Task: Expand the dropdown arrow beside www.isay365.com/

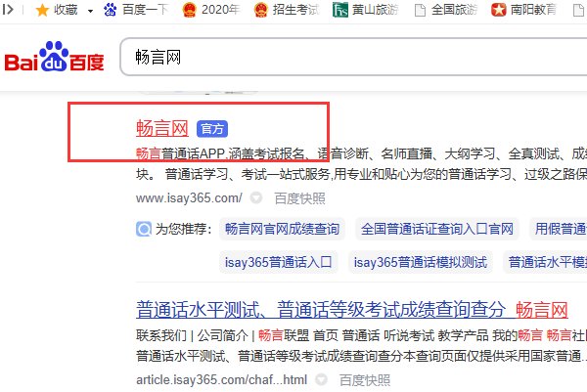Action: 256,197
